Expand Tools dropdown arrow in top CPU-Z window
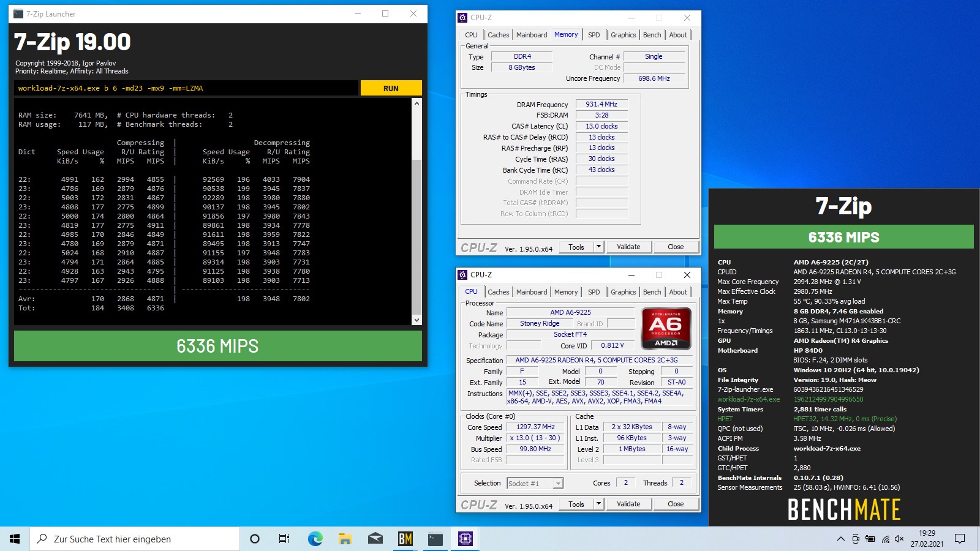The width and height of the screenshot is (980, 551). (x=598, y=247)
